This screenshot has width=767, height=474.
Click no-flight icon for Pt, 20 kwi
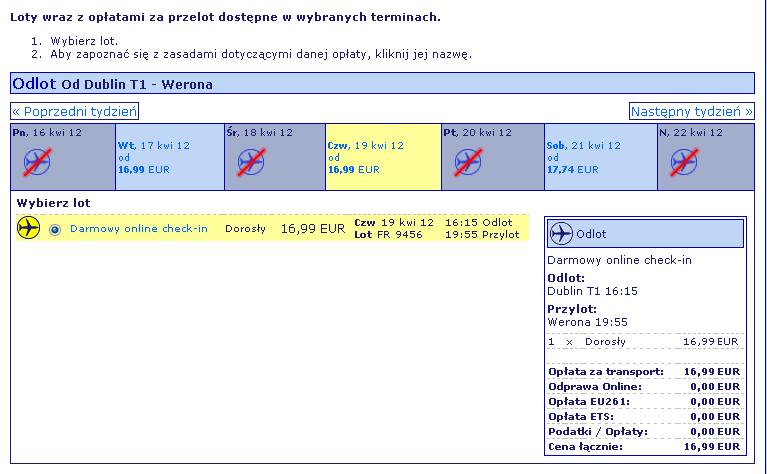click(x=468, y=162)
